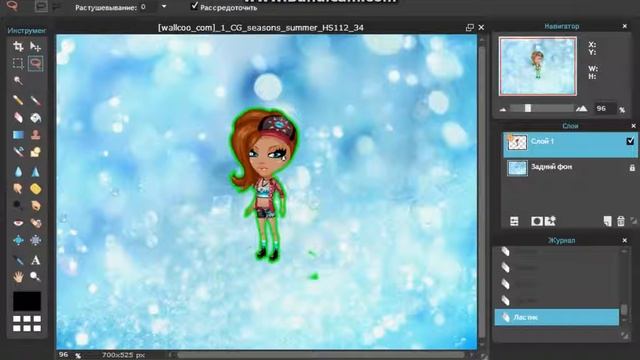Screen dimensions: 640x360
Task: Click the Журнал panel scrollbar thumb
Action: tap(624, 309)
